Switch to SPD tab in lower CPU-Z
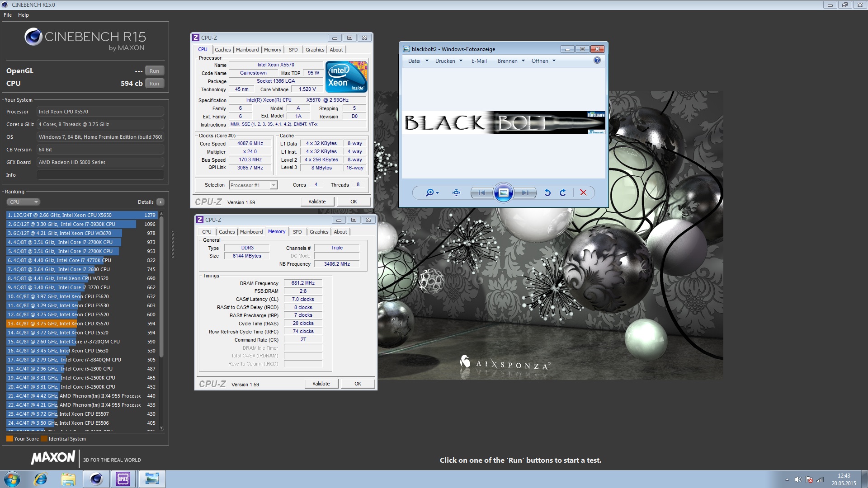 coord(297,232)
